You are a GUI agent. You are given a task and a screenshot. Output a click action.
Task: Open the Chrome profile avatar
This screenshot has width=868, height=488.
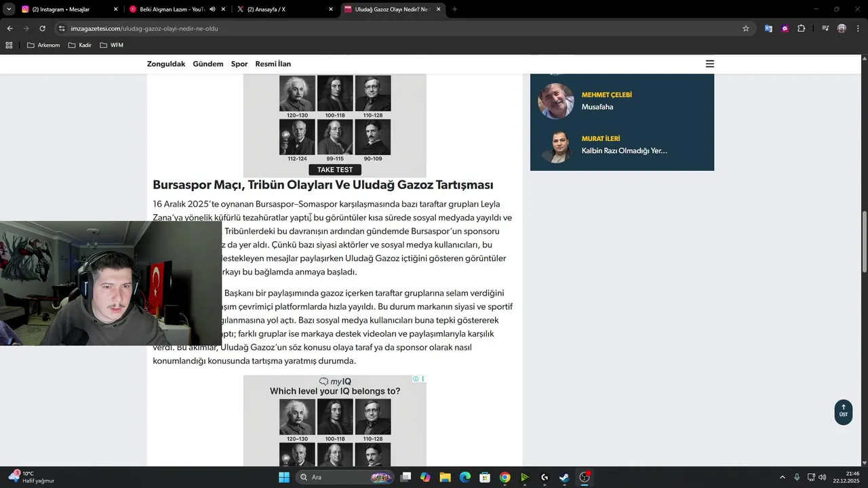point(842,28)
